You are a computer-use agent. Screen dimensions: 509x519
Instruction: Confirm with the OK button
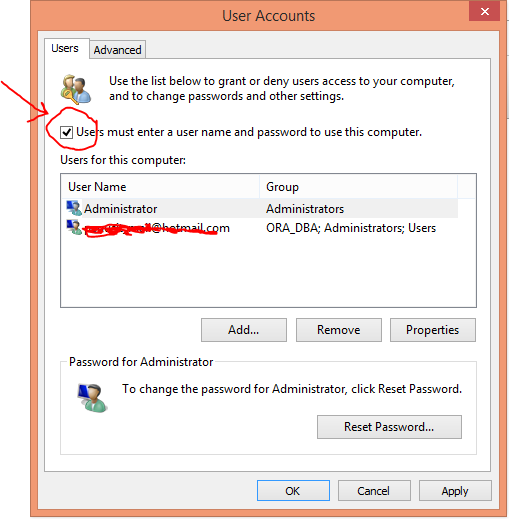293,490
